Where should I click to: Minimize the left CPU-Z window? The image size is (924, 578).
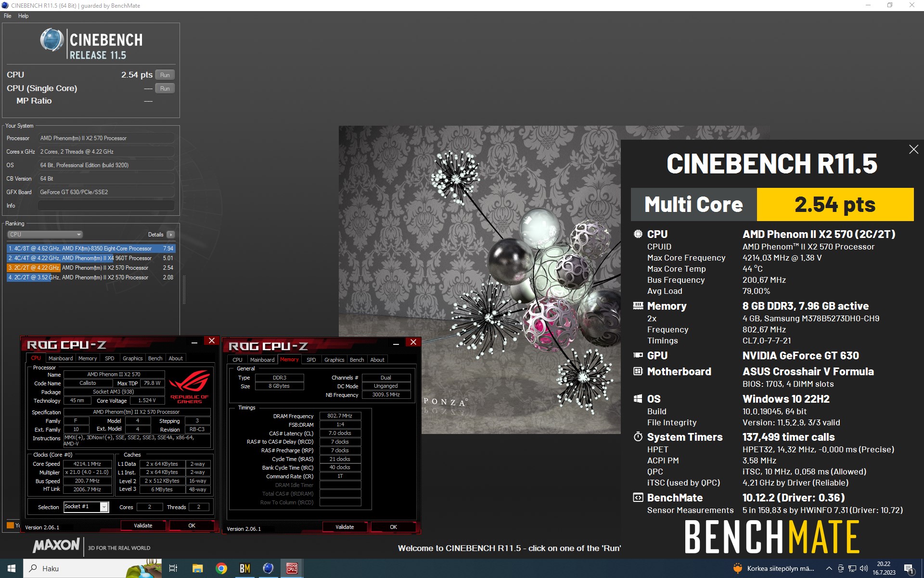tap(194, 342)
